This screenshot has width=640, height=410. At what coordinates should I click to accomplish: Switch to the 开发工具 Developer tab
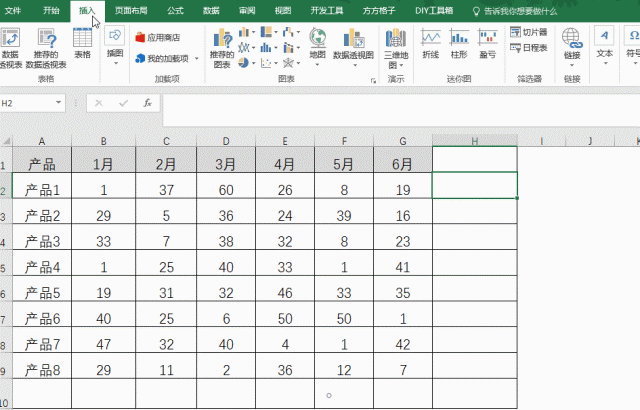click(x=327, y=11)
